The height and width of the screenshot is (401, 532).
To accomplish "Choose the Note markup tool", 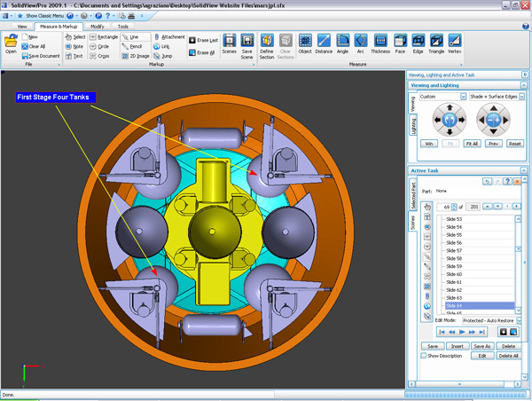I will click(74, 46).
